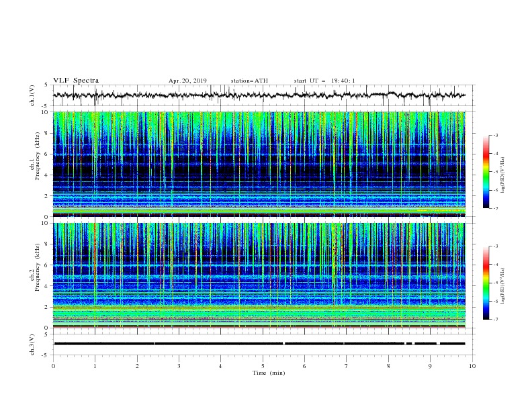This screenshot has width=532, height=411.
Task: Click the 'start UT = 18:40:1' text
Action: [324, 81]
